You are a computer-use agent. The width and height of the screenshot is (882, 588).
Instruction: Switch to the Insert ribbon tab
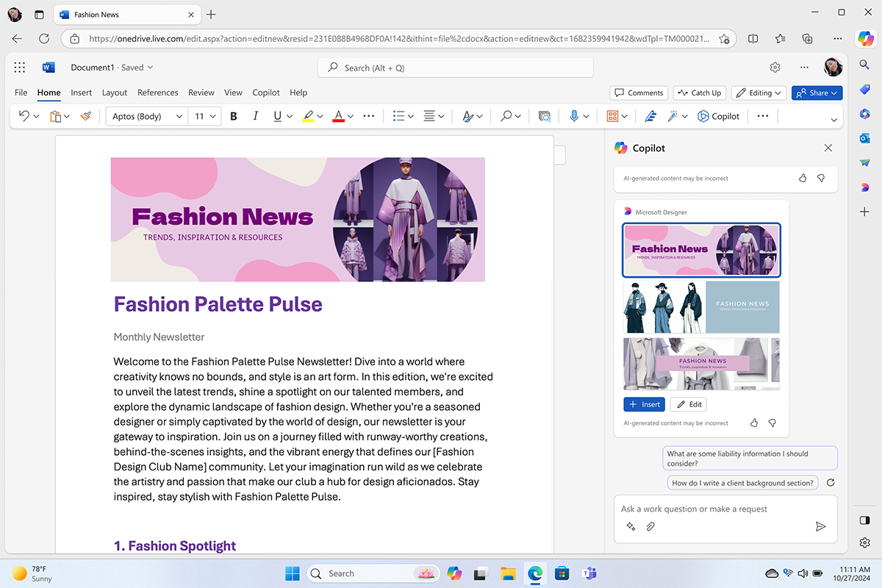point(81,93)
